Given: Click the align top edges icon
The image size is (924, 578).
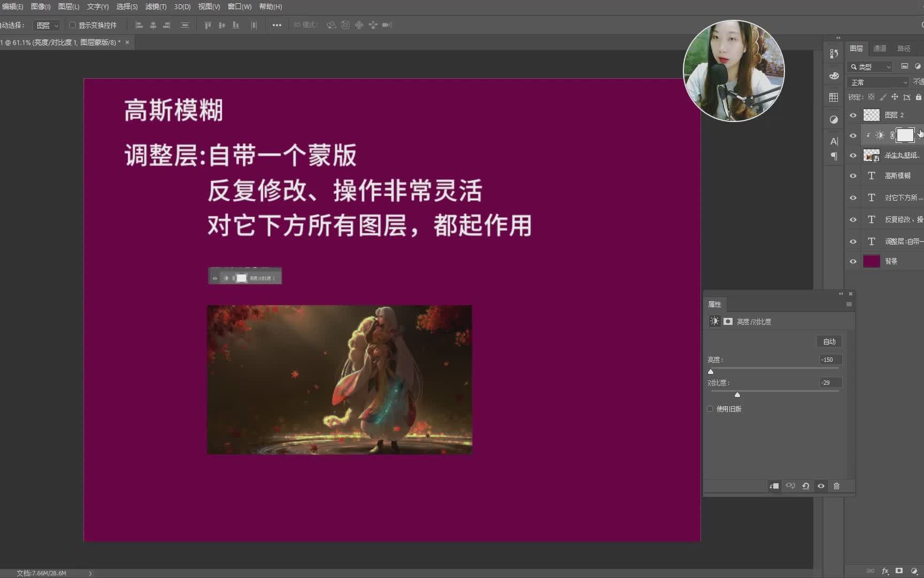Looking at the screenshot, I should [x=208, y=25].
